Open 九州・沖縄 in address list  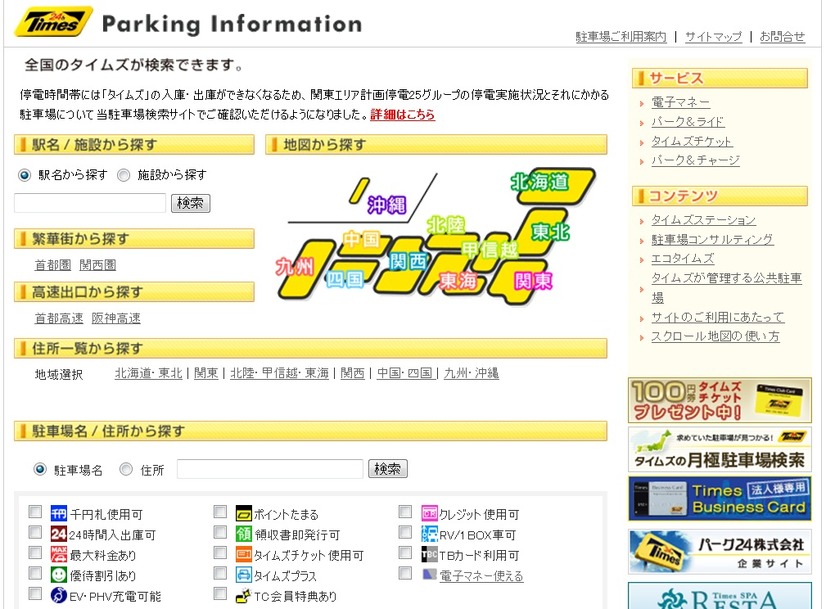471,373
